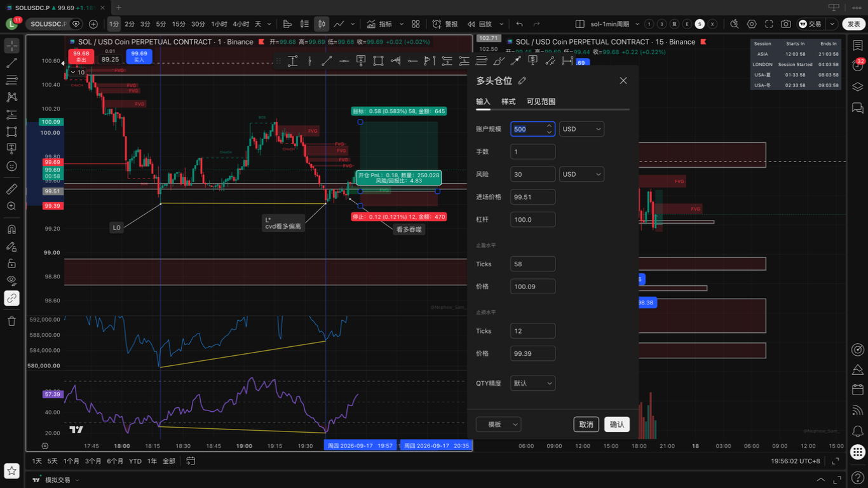Open the emoji icons tool in left sidebar

(x=11, y=166)
